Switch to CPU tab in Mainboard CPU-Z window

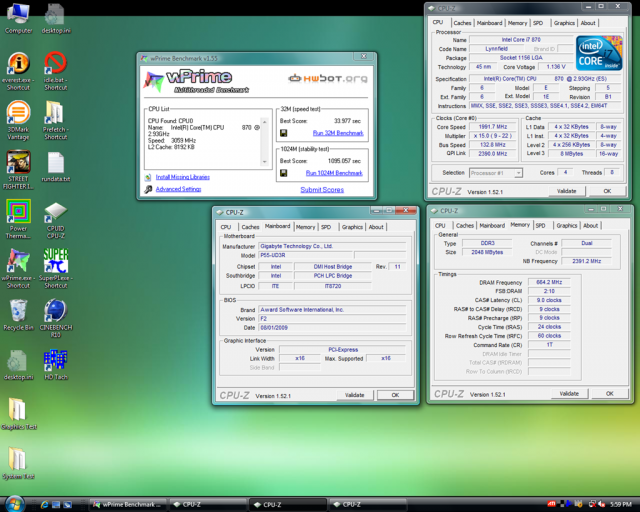pyautogui.click(x=226, y=227)
